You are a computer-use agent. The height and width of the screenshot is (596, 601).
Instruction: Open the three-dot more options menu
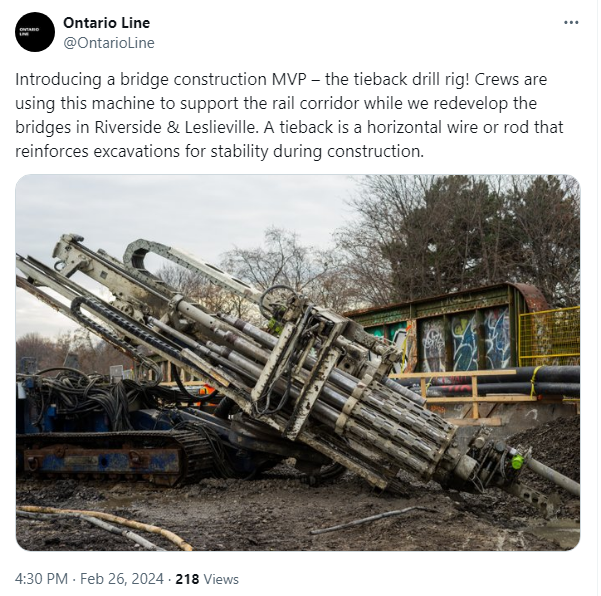(571, 23)
